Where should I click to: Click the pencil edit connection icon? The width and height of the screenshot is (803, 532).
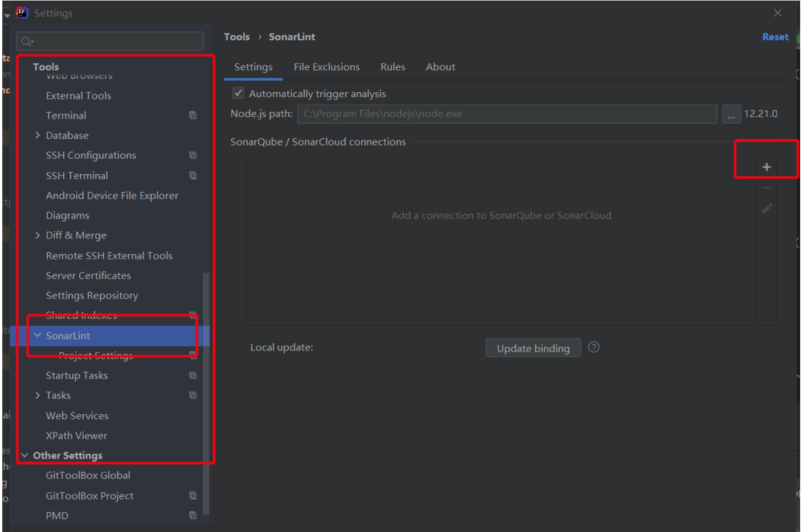click(767, 209)
